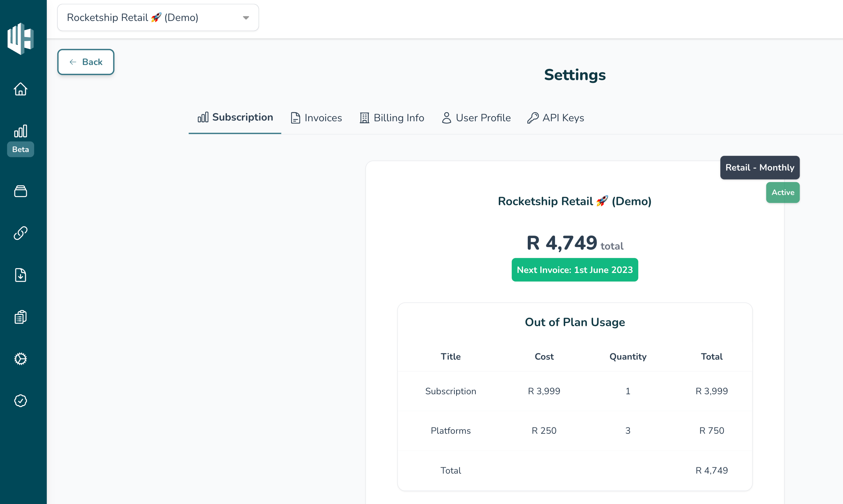Click the Next Invoice date badge
The height and width of the screenshot is (504, 843).
[x=575, y=270]
